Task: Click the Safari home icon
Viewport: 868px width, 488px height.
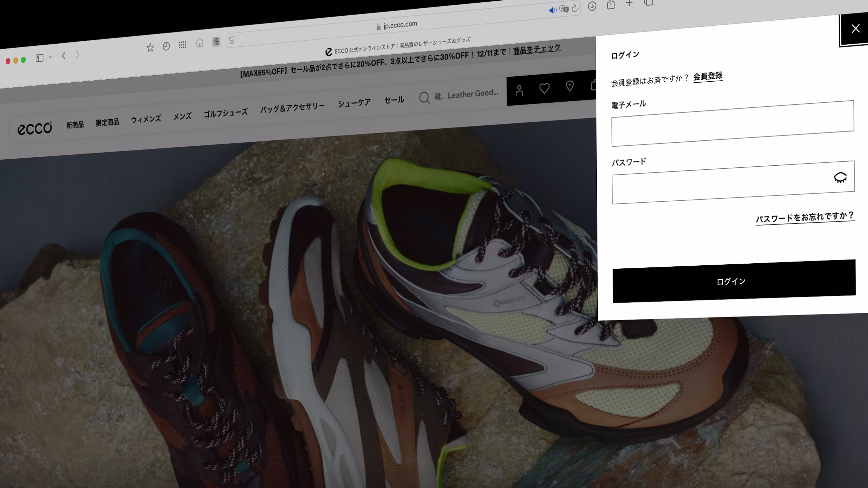Action: (x=199, y=43)
